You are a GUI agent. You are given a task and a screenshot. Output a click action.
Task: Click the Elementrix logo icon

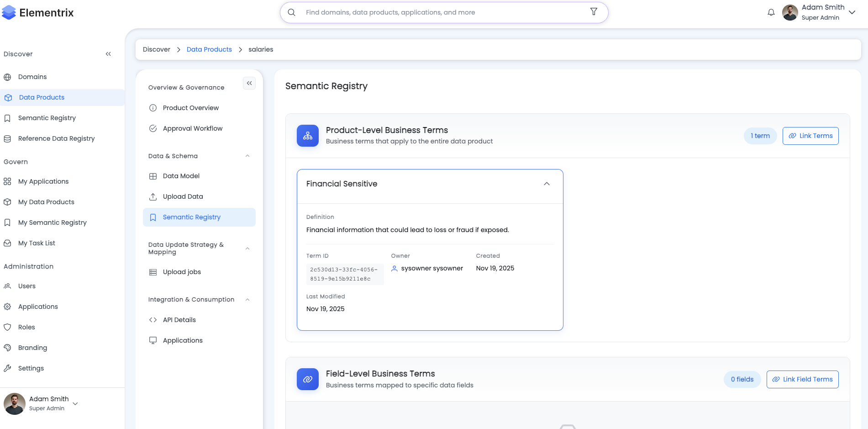point(9,13)
